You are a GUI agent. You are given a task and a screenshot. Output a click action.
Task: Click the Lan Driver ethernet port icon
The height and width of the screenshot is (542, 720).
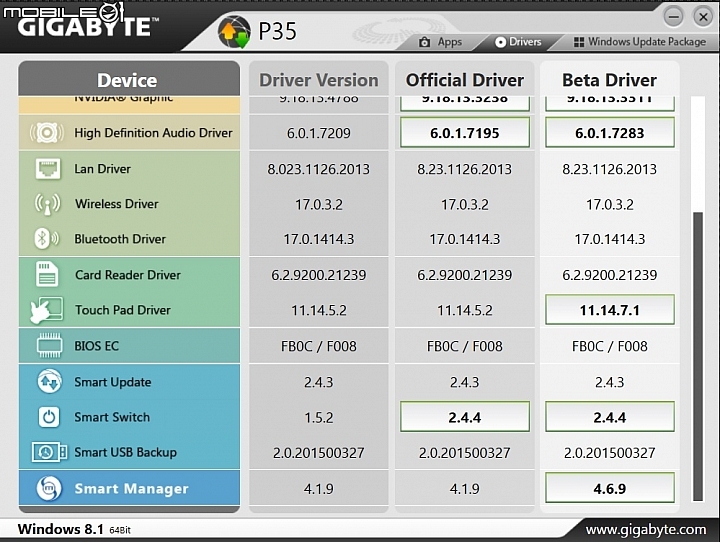click(x=48, y=169)
